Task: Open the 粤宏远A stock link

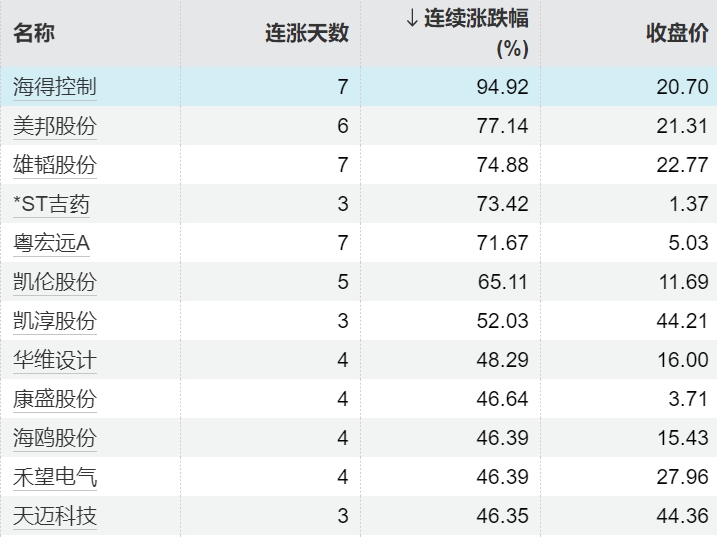Action: tap(52, 243)
